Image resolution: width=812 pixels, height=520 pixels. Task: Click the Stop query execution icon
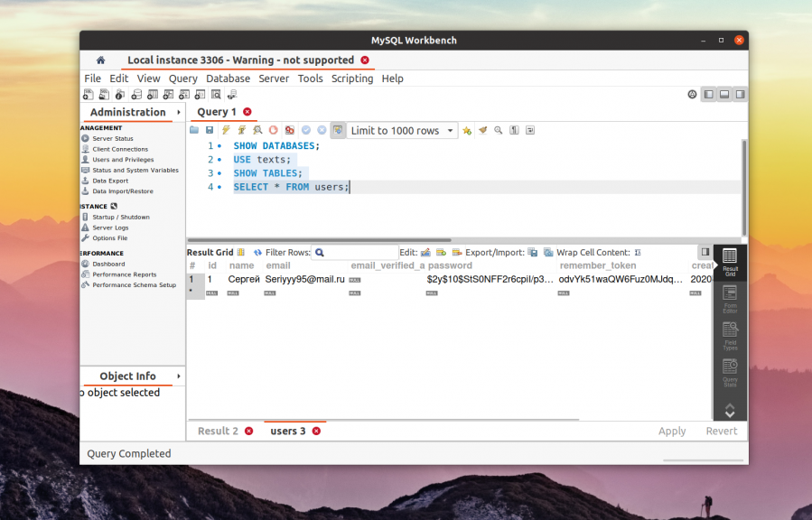point(274,130)
